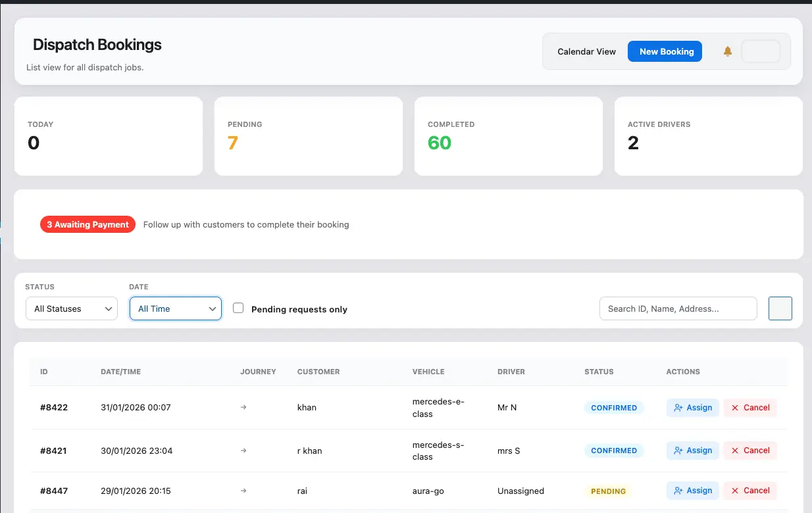Viewport: 812px width, 513px height.
Task: Click inside the Search ID, Name, Address field
Action: 678,308
